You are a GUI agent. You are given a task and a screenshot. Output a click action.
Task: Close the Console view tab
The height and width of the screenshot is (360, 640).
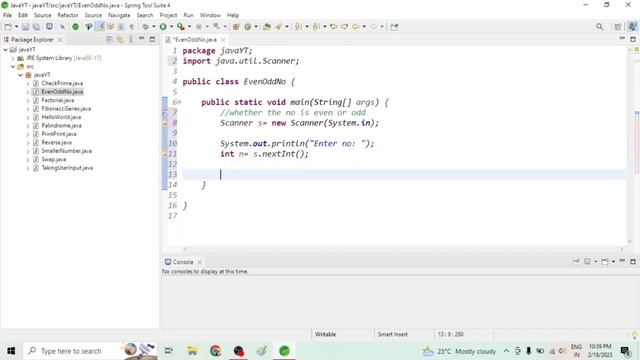click(200, 262)
